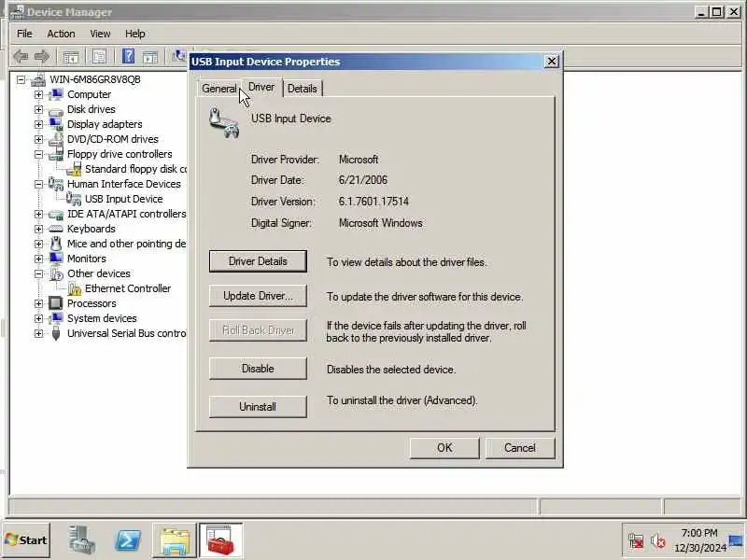Click the USB Input Device icon in dialog

click(224, 123)
